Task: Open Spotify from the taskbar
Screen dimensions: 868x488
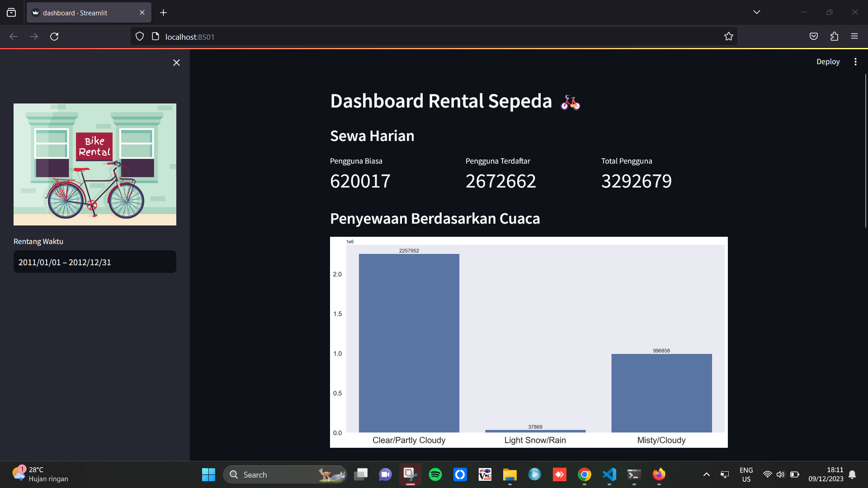Action: [x=435, y=474]
